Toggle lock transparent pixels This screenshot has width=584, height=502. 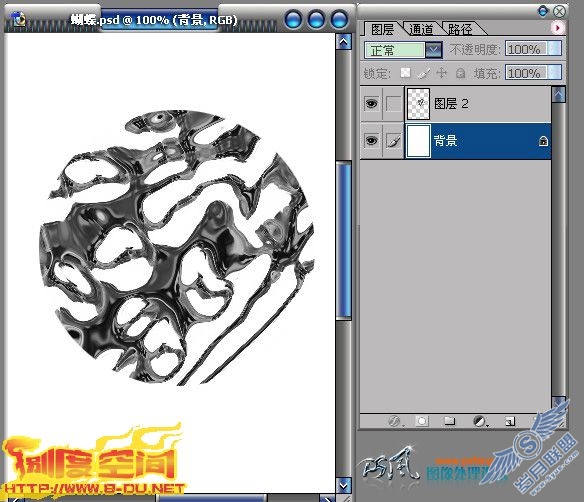(405, 73)
